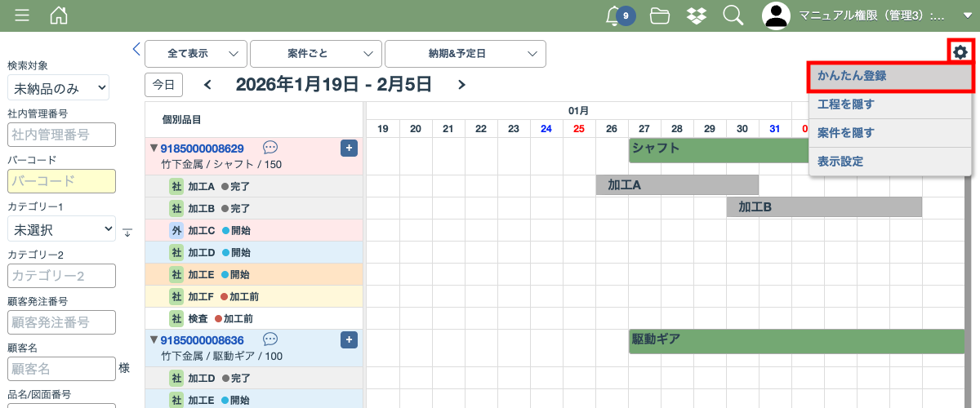Viewport: 980px width, 408px height.
Task: Focus the バーコード input field
Action: [61, 181]
